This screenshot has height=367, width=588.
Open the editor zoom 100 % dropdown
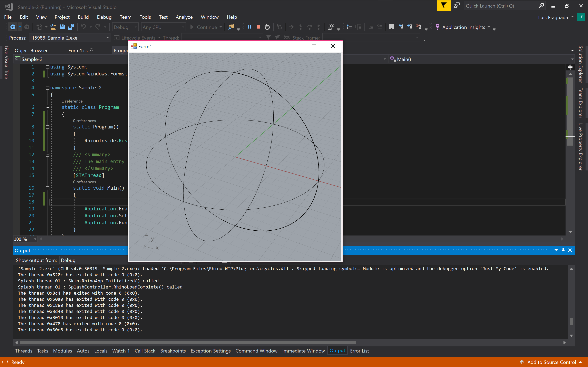35,239
